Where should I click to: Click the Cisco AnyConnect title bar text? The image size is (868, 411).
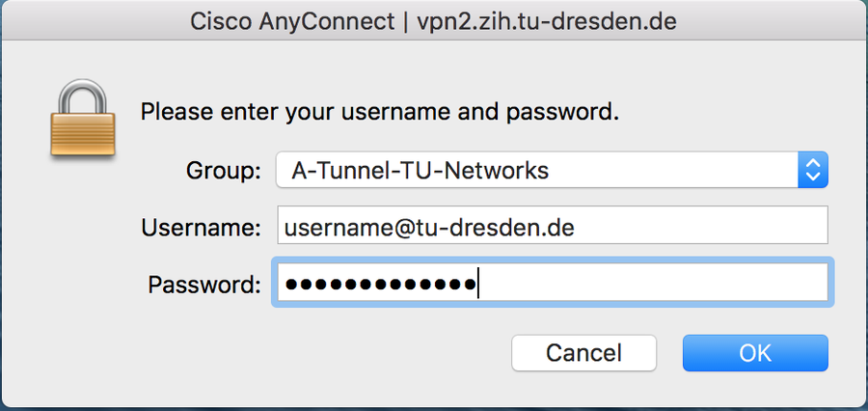click(291, 22)
